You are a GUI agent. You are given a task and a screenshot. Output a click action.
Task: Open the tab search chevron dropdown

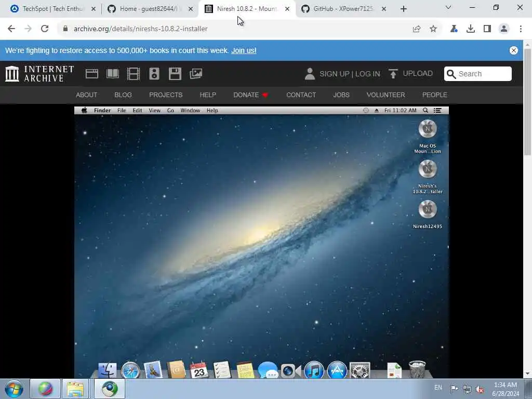(x=448, y=7)
